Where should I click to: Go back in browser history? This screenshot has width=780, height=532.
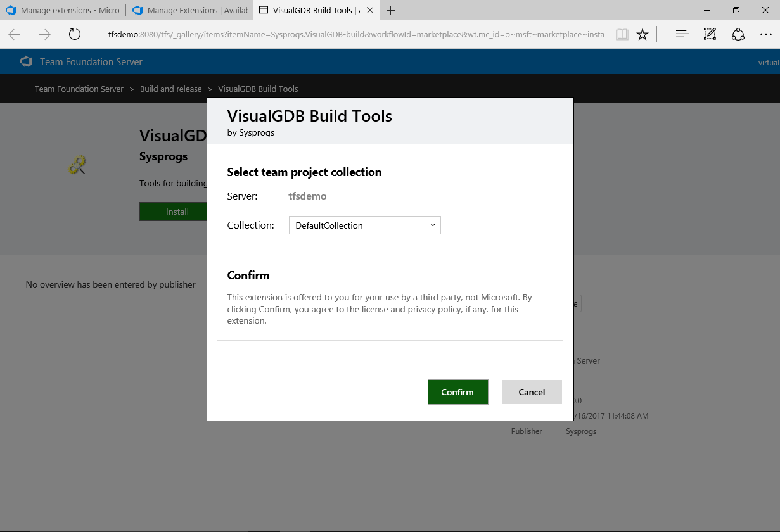click(x=15, y=35)
